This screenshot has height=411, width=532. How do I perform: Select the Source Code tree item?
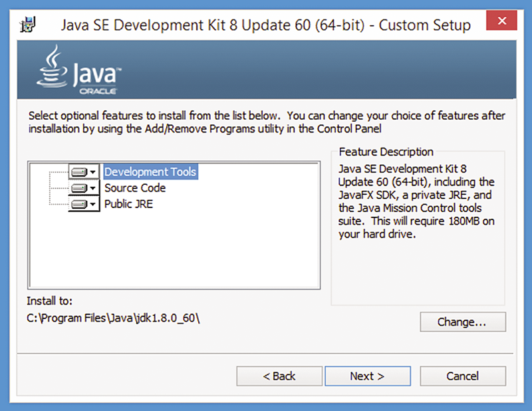(x=135, y=188)
